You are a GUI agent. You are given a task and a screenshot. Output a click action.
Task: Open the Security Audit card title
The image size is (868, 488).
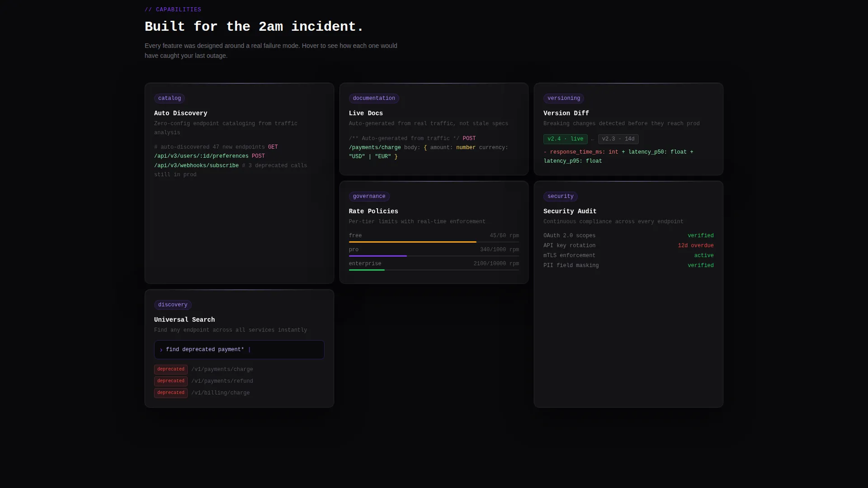pos(570,211)
